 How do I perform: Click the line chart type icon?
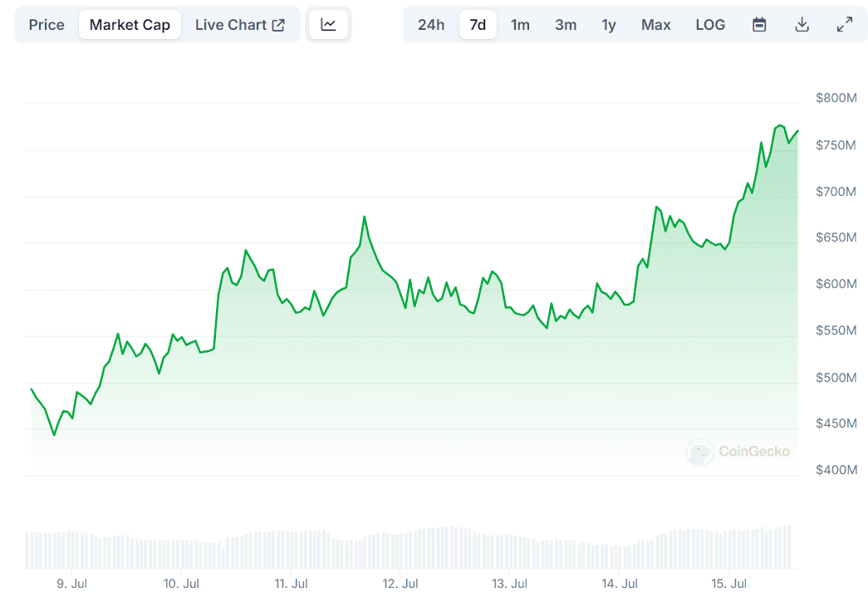328,25
